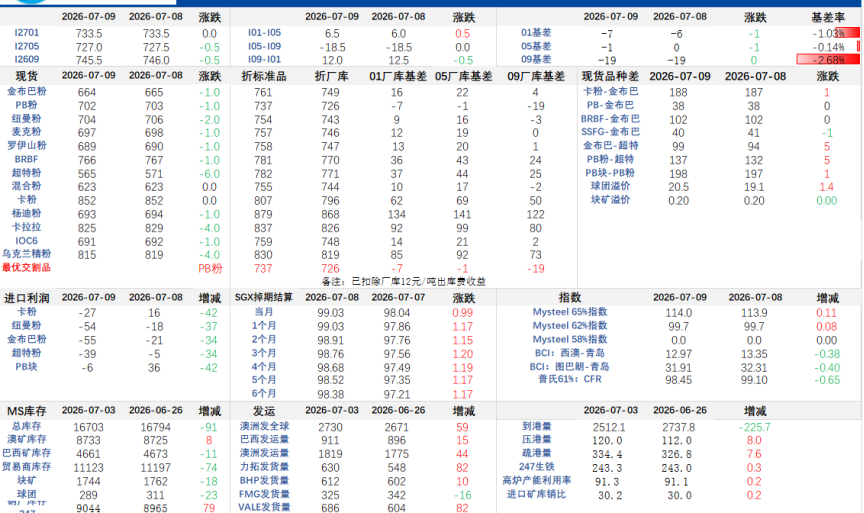Viewport: 864px width, 513px height.
Task: Click the -1.03% basis rate cell
Action: (828, 33)
